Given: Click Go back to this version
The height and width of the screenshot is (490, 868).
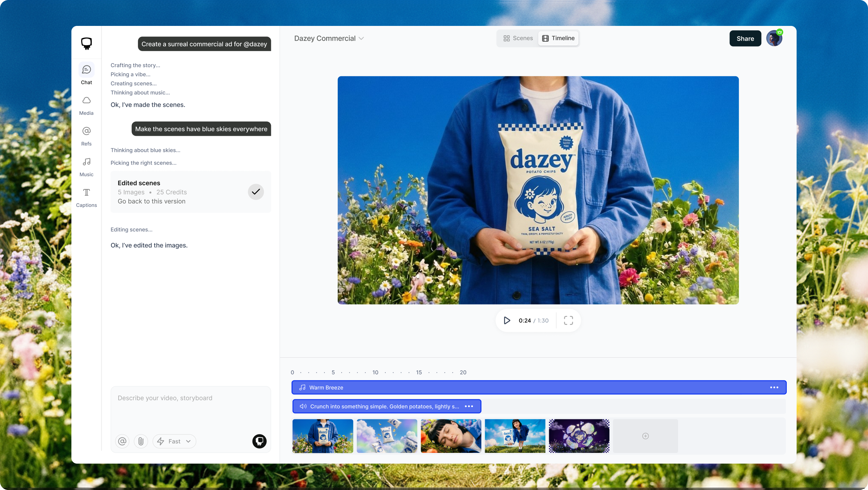Looking at the screenshot, I should click(x=152, y=201).
